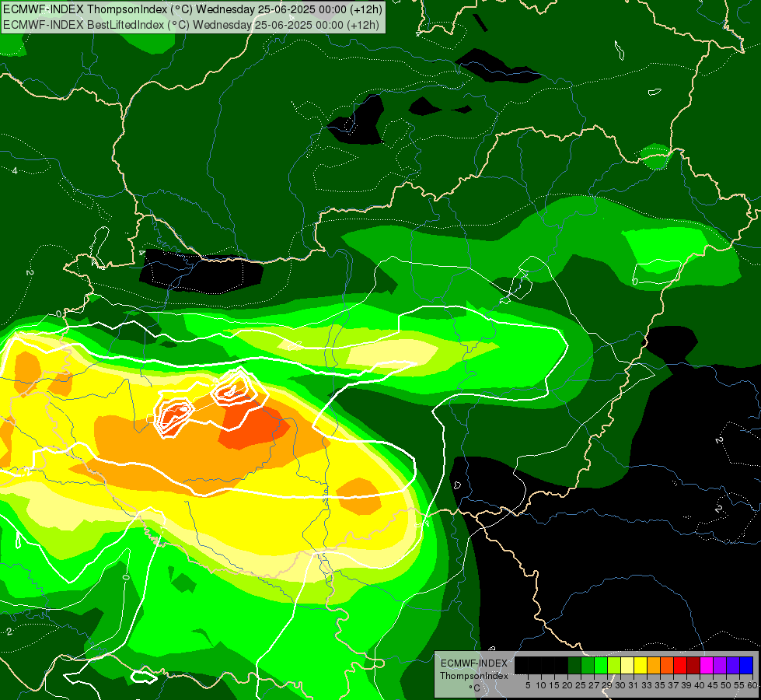Click the legend tick label 10

coord(541,685)
